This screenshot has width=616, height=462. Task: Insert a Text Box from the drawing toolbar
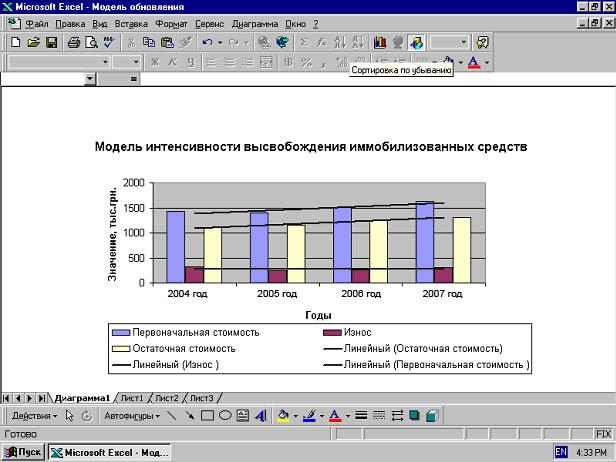tap(242, 416)
